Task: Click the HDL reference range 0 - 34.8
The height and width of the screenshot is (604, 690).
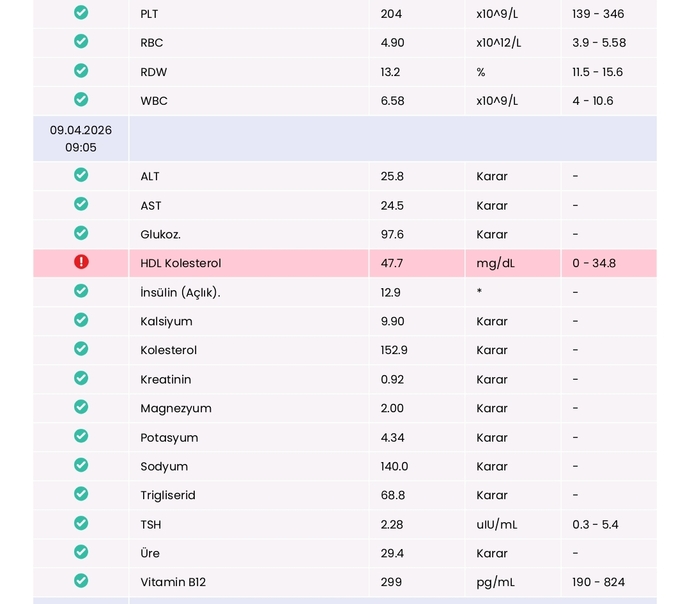Action: click(594, 263)
